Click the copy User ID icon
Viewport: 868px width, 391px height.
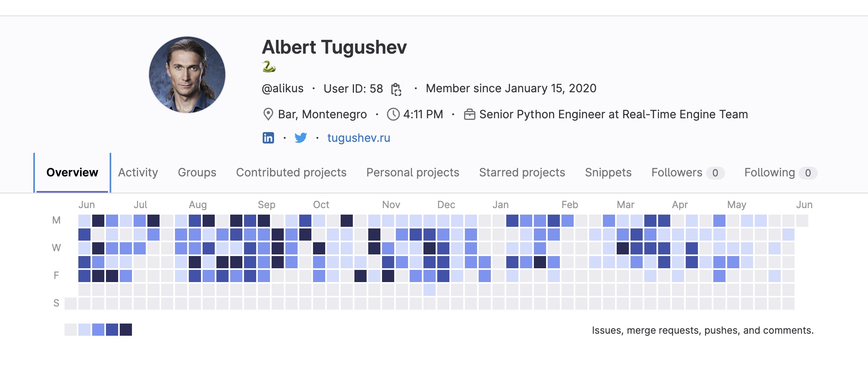396,89
